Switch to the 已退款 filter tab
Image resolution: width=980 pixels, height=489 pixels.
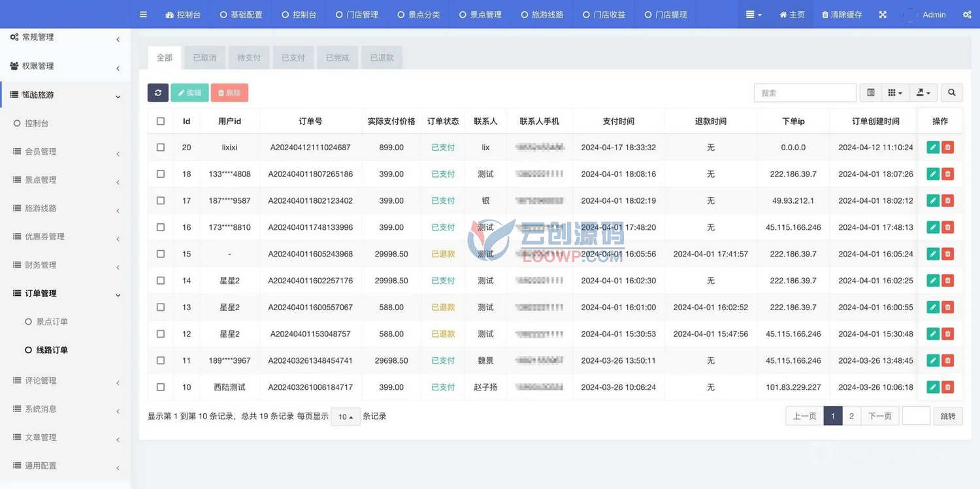[x=382, y=57]
